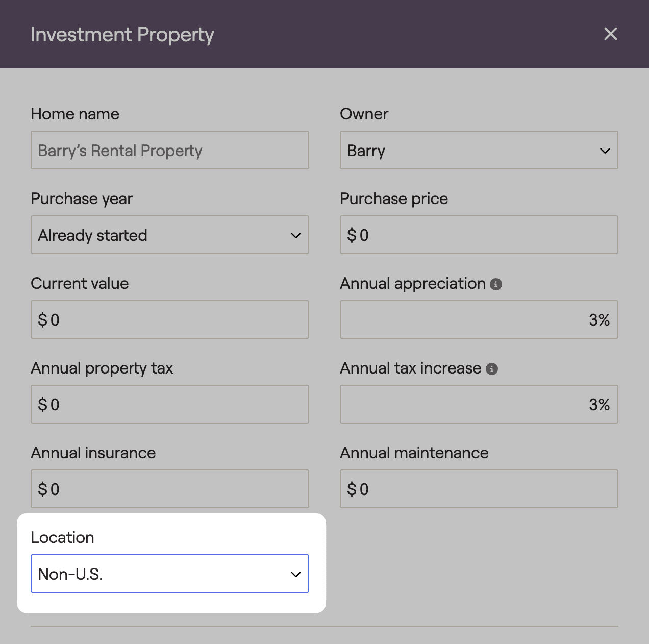Click the Home name label text

[75, 114]
